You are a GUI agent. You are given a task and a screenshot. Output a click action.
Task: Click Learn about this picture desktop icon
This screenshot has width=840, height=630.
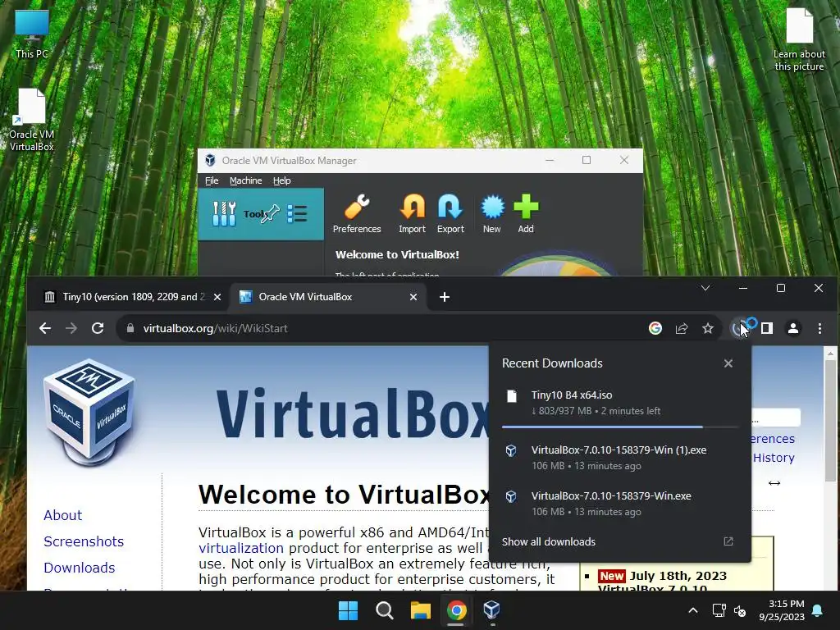point(799,39)
